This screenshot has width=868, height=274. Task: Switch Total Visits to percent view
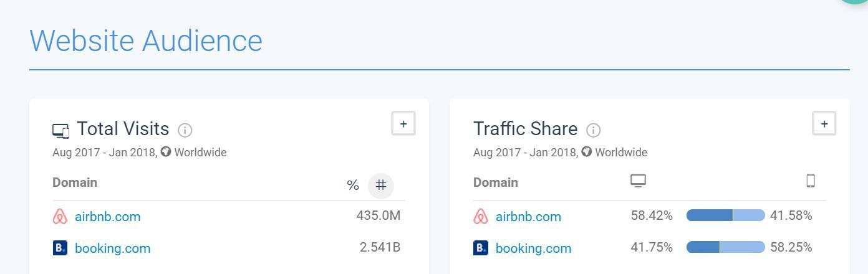(x=353, y=186)
